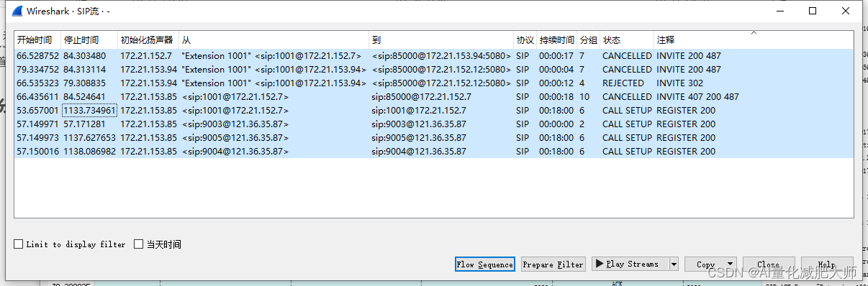Sort by 状态 column header
Image resolution: width=868 pixels, height=286 pixels.
point(627,40)
